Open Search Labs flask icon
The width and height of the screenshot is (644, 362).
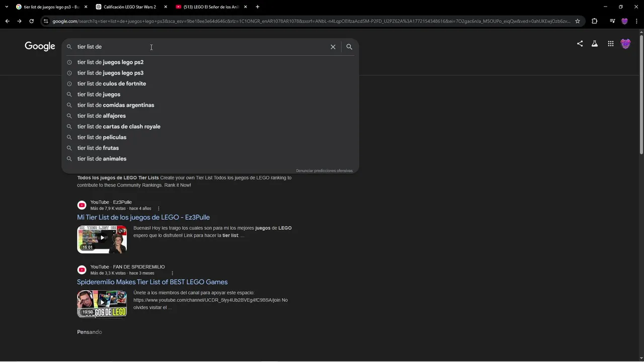pos(595,44)
